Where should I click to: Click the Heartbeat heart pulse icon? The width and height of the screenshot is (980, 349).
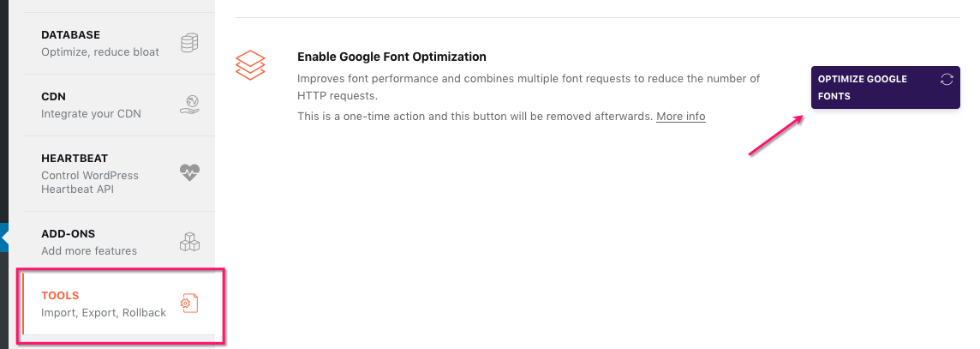point(189,172)
